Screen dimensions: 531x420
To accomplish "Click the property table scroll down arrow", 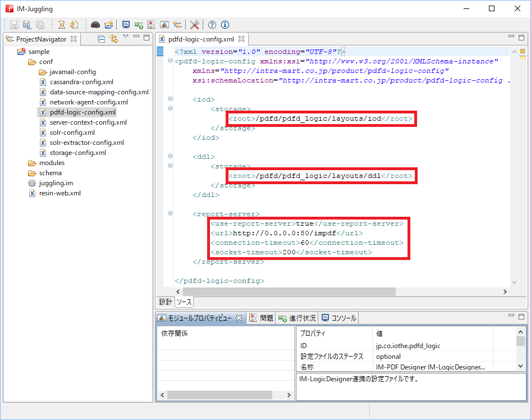I will pos(520,366).
